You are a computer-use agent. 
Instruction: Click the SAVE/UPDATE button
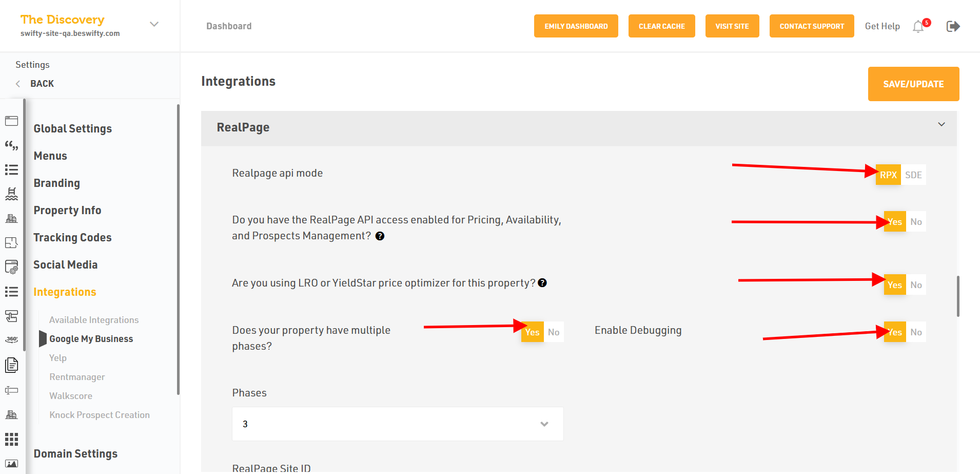913,84
